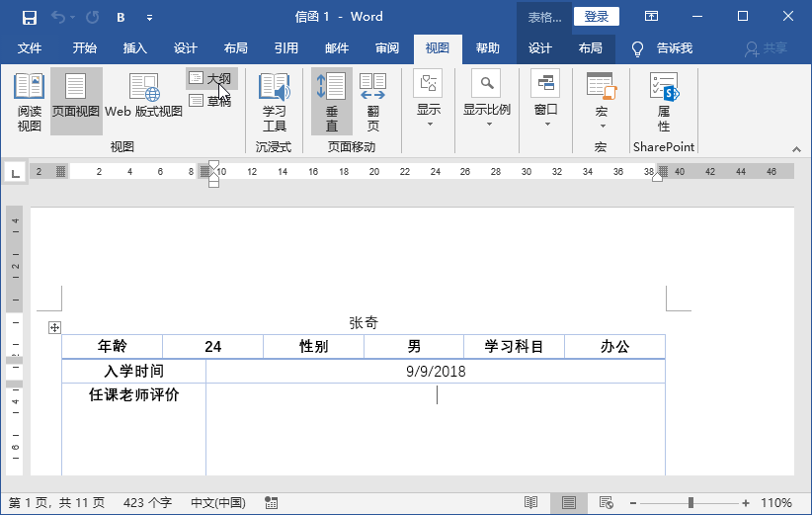Click the 登录 sign-in button
Viewport: 812px width, 515px height.
tap(596, 17)
